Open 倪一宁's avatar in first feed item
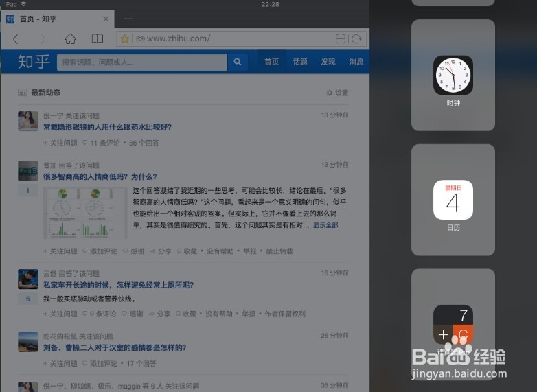This screenshot has width=537, height=392. pyautogui.click(x=27, y=121)
